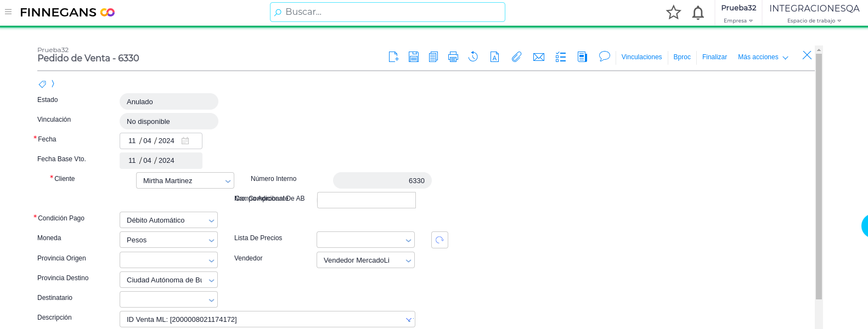The height and width of the screenshot is (329, 868).
Task: Open the report page icon in toolbar
Action: point(582,56)
